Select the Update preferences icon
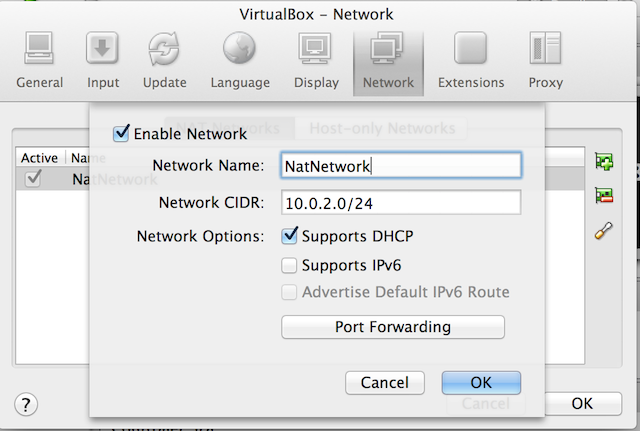The height and width of the screenshot is (431, 640). (x=164, y=48)
